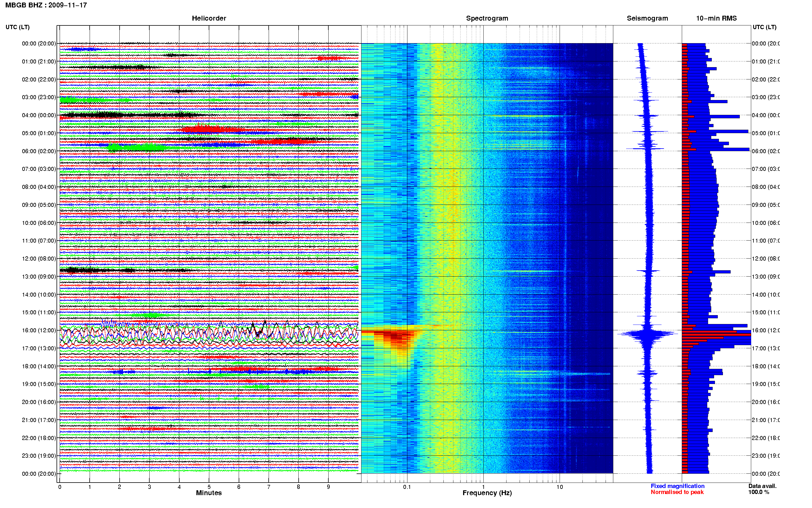Click the left '11:00 (07:00)' time label
The image size is (812, 508).
point(39,241)
